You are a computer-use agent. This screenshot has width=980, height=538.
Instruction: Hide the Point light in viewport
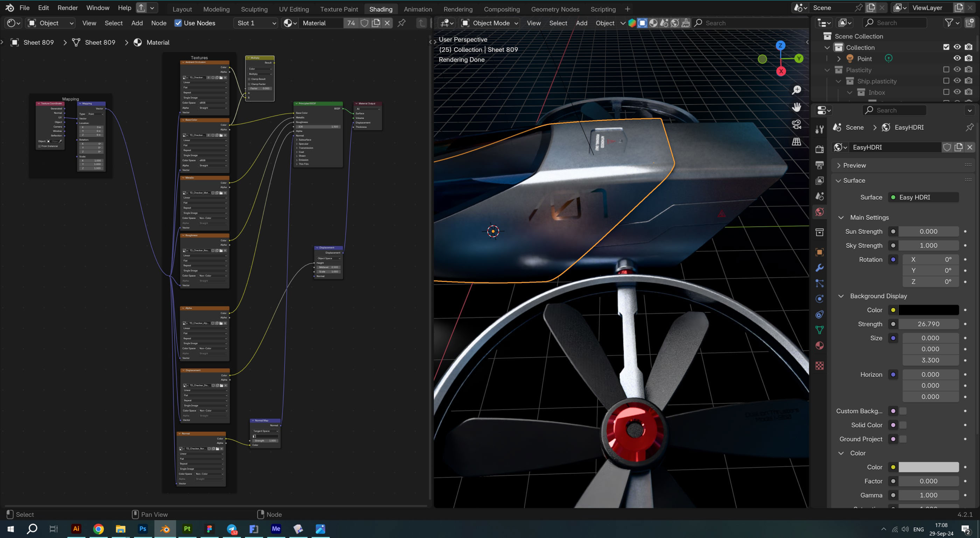tap(957, 58)
